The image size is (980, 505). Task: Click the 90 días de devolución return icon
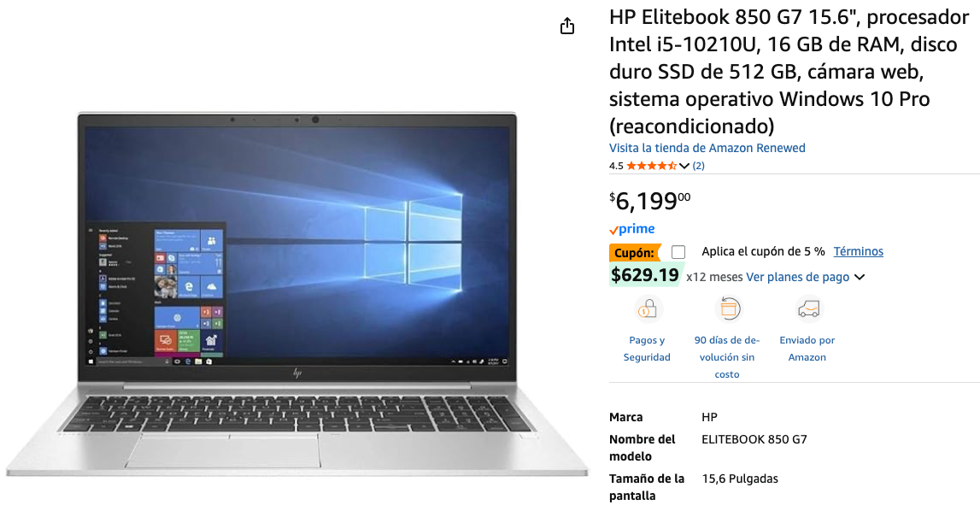(x=727, y=308)
